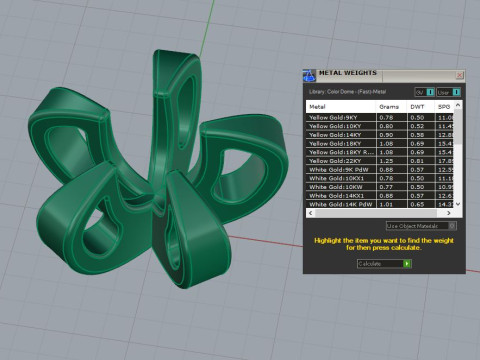Select the Yellow Gold:22KY row
This screenshot has height=360, width=480.
(380, 161)
